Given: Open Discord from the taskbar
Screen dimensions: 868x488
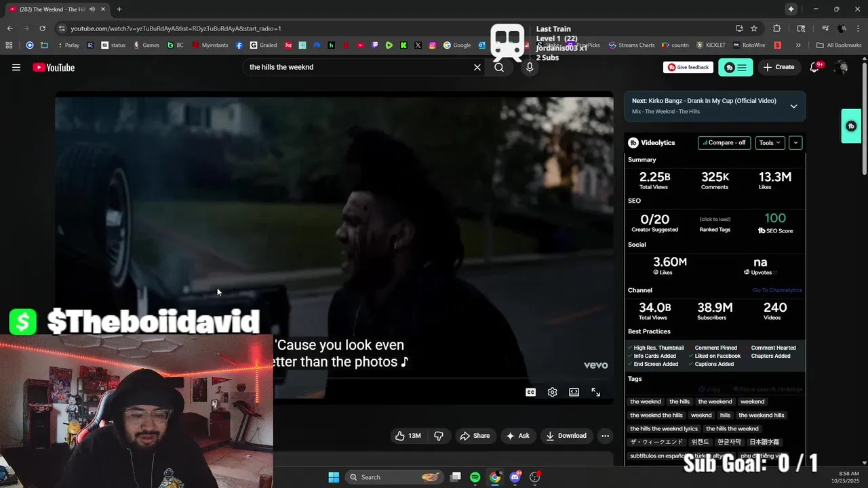Looking at the screenshot, I should 515,477.
